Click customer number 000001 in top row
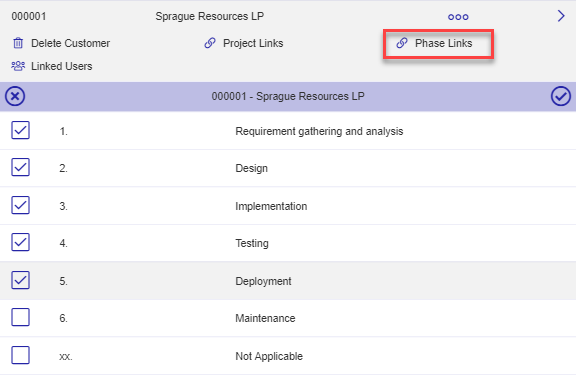 [29, 17]
